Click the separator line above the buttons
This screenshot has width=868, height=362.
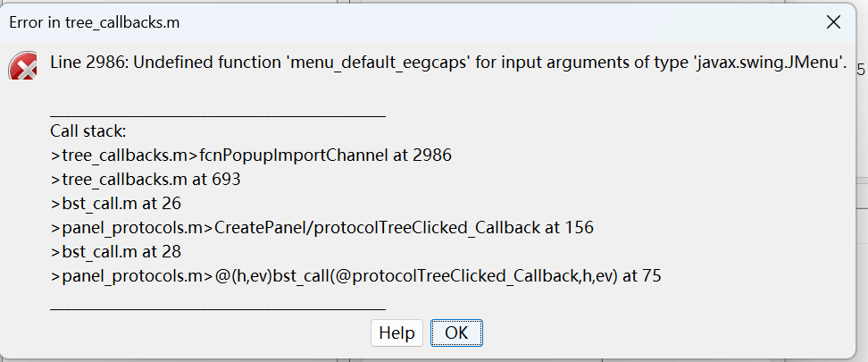point(218,307)
